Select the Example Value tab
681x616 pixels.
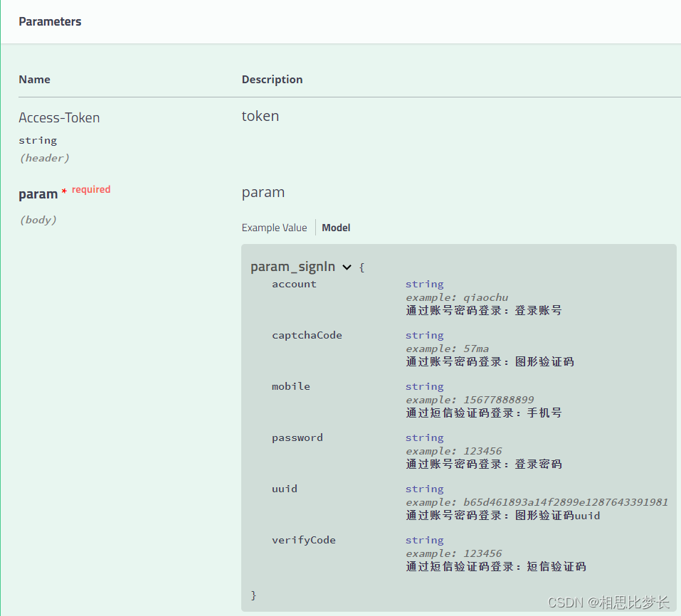pos(274,228)
